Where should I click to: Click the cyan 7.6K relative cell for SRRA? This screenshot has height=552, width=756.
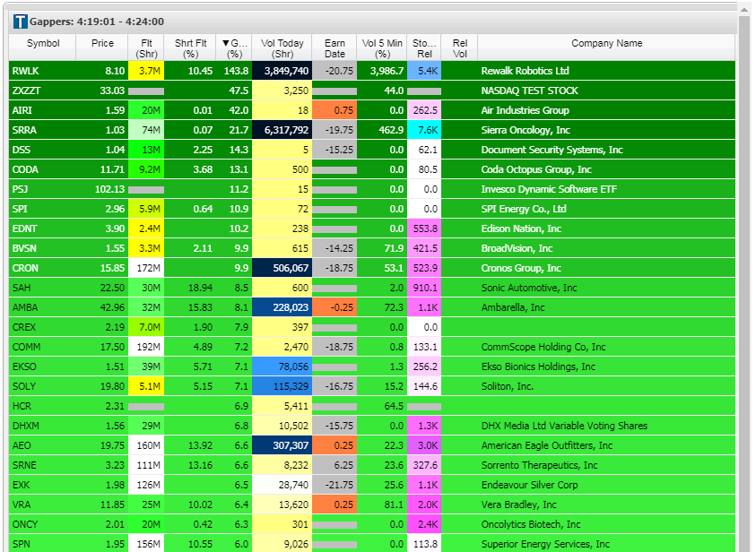(424, 130)
